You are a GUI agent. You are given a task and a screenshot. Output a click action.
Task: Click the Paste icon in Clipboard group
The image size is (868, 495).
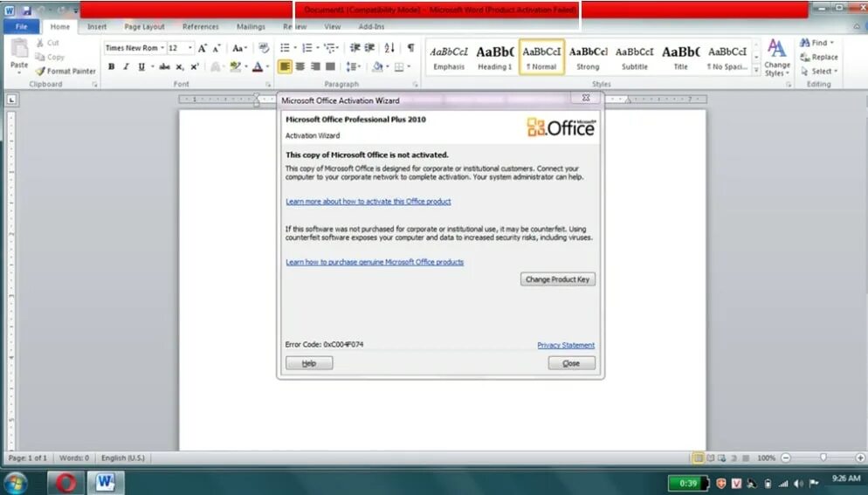click(19, 49)
